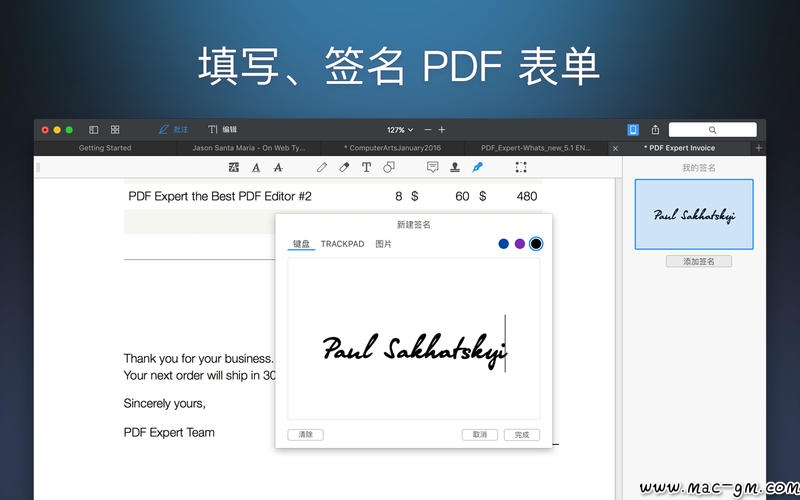
Task: Click the Thank you for your business text
Action: [198, 359]
